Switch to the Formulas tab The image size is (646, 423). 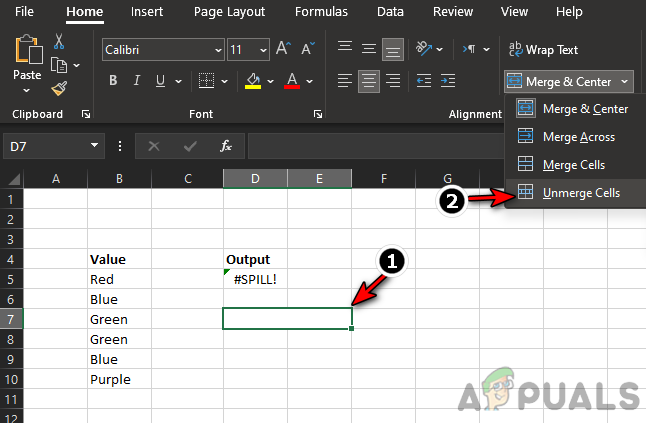pyautogui.click(x=321, y=12)
